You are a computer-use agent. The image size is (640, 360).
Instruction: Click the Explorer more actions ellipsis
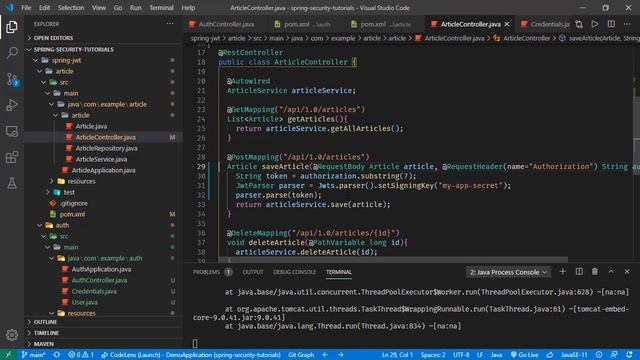(x=170, y=24)
